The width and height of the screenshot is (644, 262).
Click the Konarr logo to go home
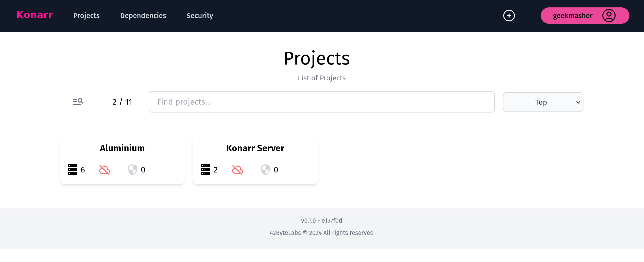[34, 15]
